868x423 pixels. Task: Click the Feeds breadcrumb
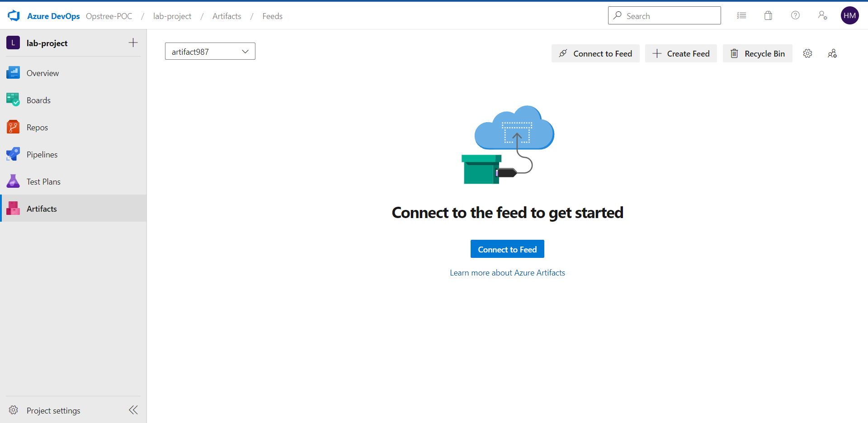tap(272, 16)
